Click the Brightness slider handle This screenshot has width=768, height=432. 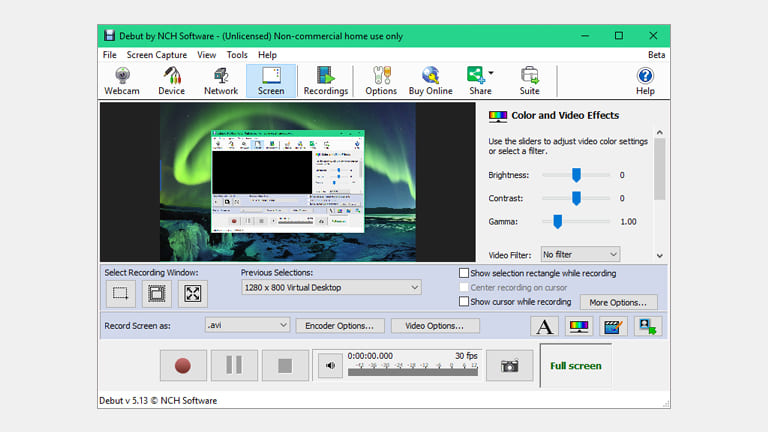(x=576, y=175)
